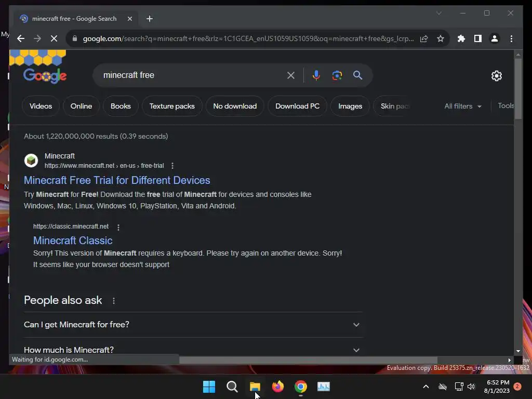Bookmark this tab with the star
The width and height of the screenshot is (532, 399).
tap(441, 38)
